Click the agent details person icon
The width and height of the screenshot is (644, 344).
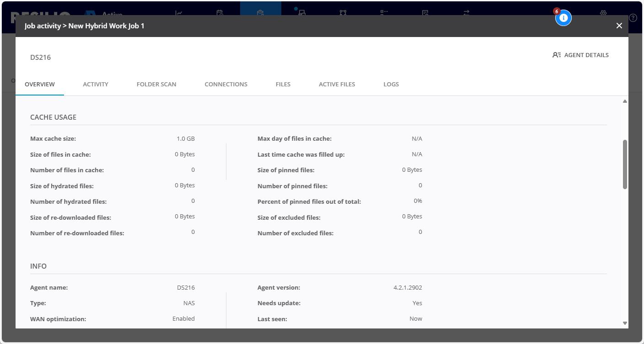click(x=556, y=55)
